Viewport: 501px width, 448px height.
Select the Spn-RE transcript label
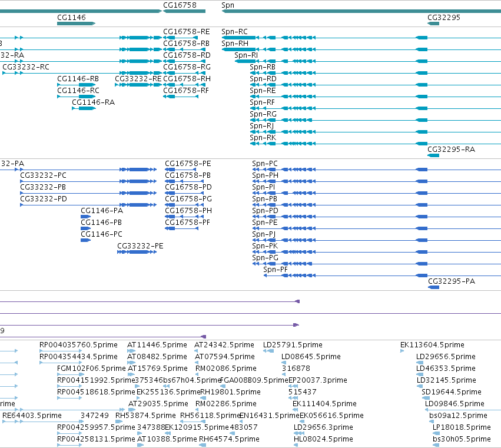(263, 91)
